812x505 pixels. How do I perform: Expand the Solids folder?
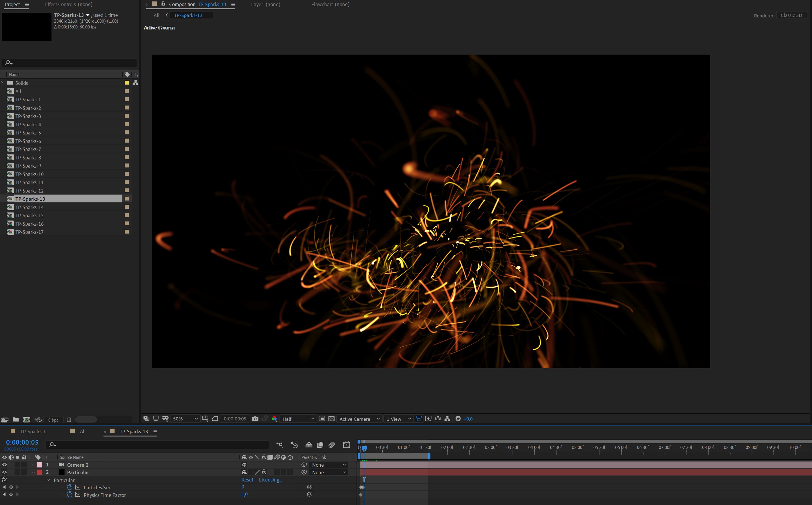click(3, 83)
